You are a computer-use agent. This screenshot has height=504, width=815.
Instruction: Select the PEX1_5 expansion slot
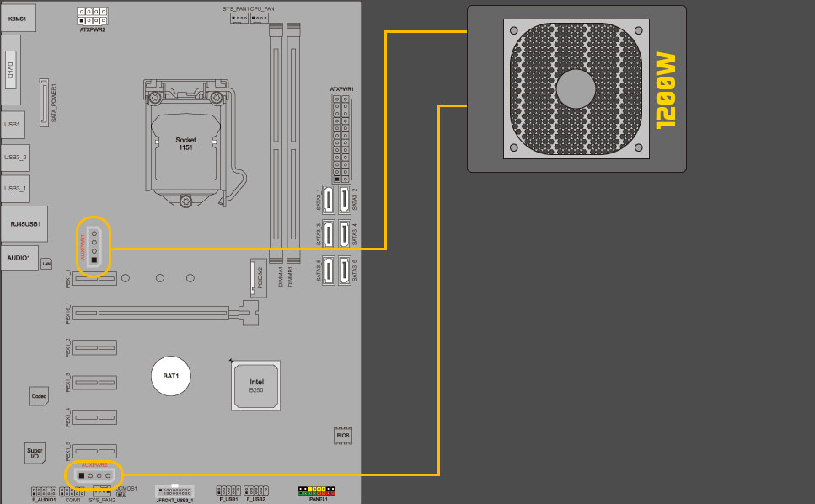coord(94,450)
